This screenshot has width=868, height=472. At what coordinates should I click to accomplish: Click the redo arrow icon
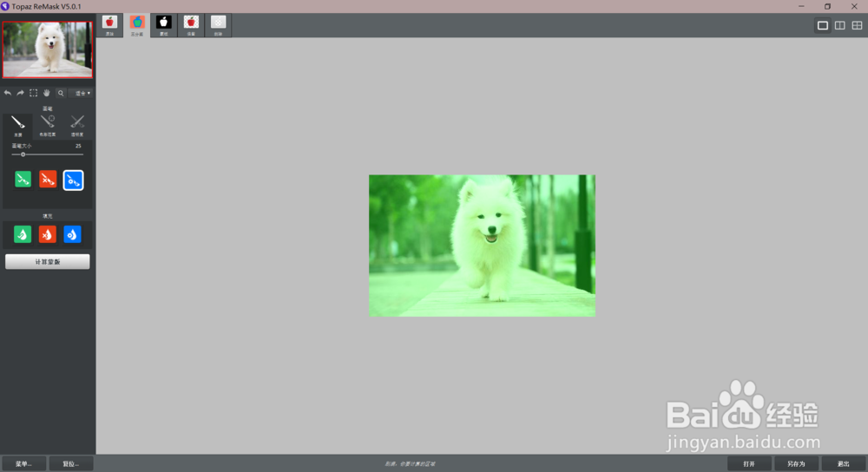pos(21,93)
